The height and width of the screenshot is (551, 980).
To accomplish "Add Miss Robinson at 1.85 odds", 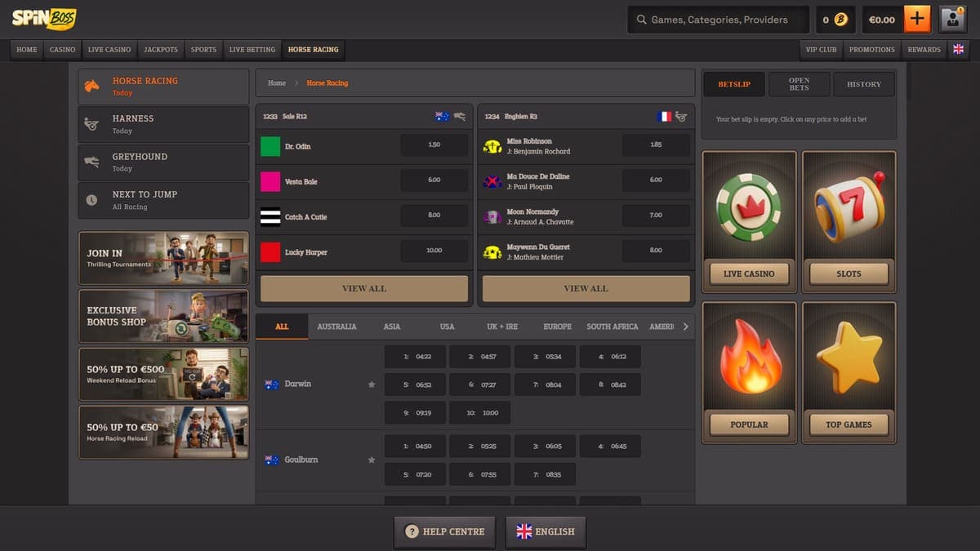I will click(x=656, y=145).
